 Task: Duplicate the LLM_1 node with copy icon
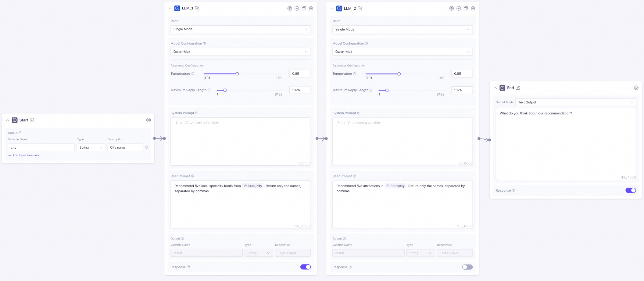pyautogui.click(x=304, y=9)
